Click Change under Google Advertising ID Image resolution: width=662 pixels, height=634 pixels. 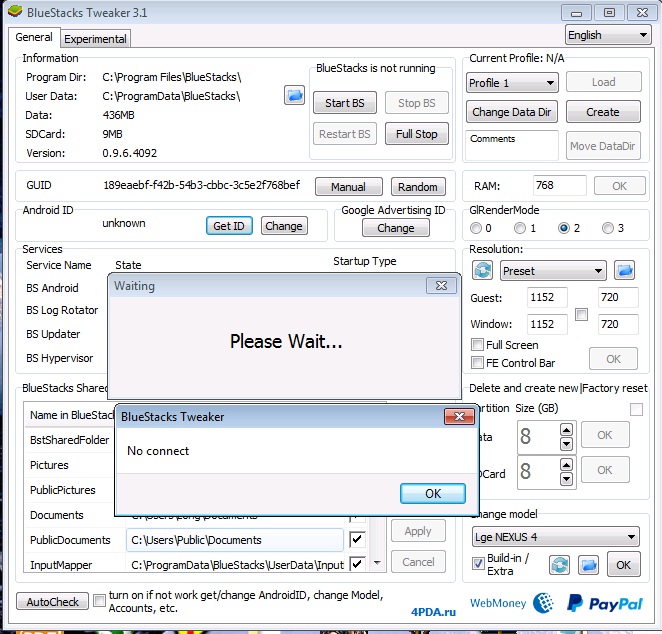click(396, 228)
